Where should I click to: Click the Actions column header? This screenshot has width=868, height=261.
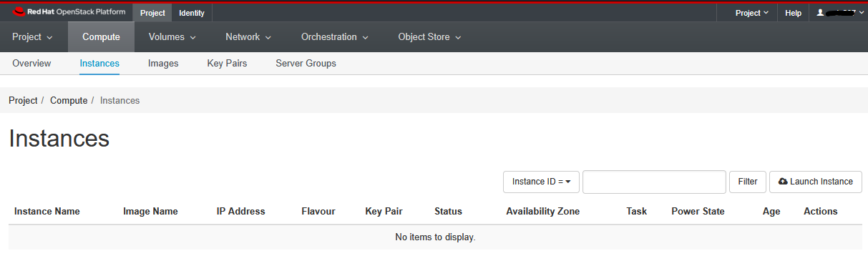pos(821,212)
